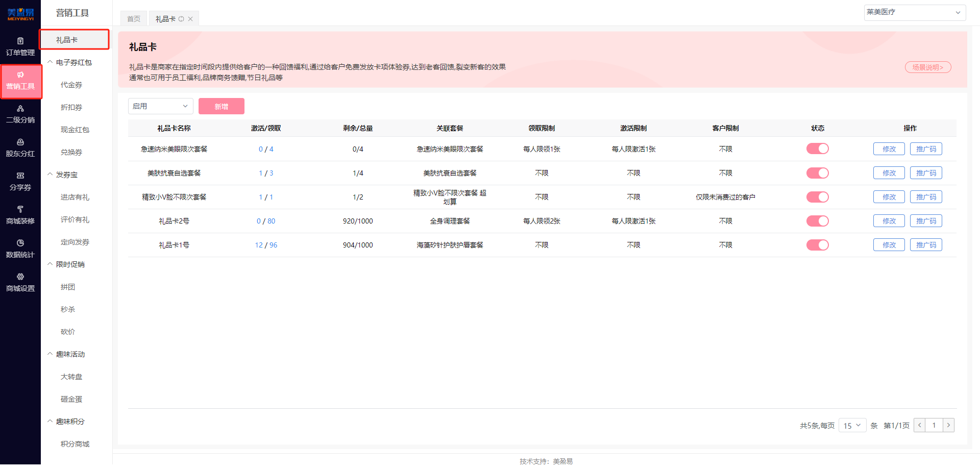The height and width of the screenshot is (469, 980).
Task: Open 场景说明 in the banner
Action: pyautogui.click(x=927, y=67)
